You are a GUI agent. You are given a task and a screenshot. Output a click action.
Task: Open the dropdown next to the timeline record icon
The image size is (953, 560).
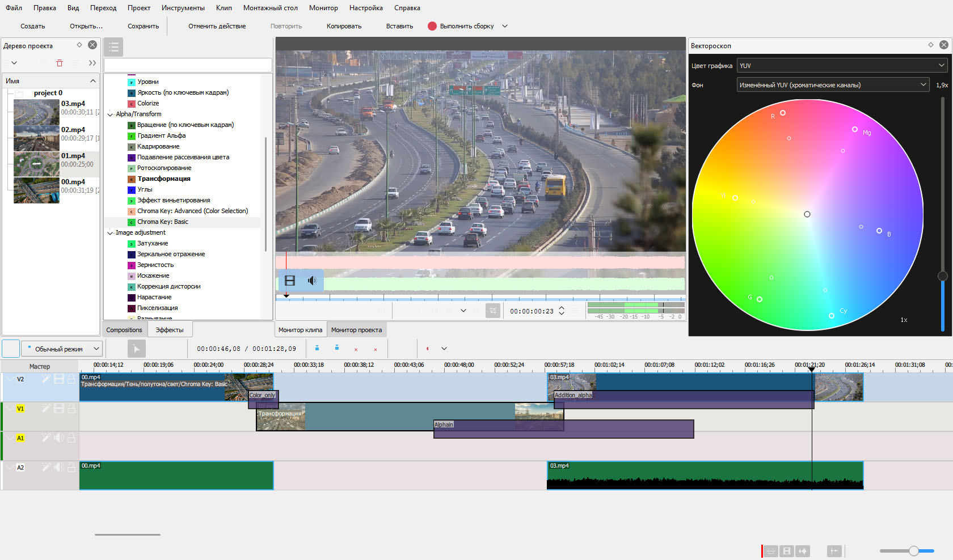coord(444,349)
